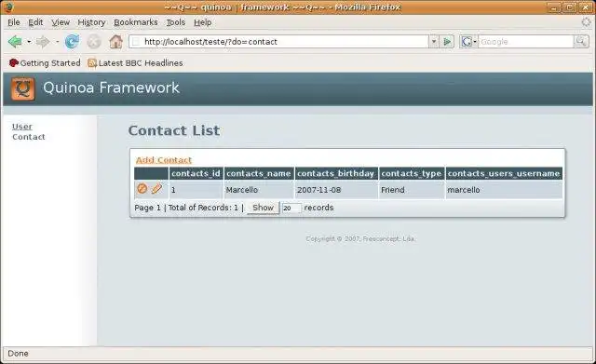Go to the home page
596x364 pixels.
(115, 41)
